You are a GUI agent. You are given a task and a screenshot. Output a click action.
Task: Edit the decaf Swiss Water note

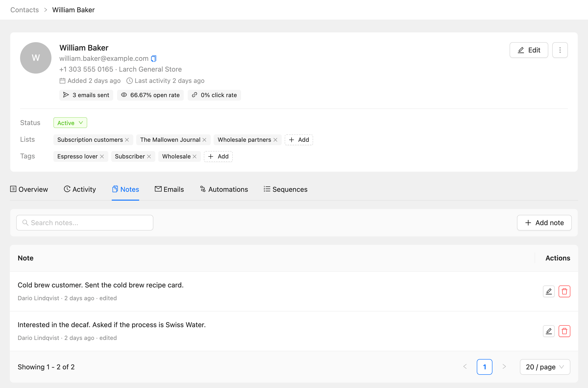pos(549,331)
